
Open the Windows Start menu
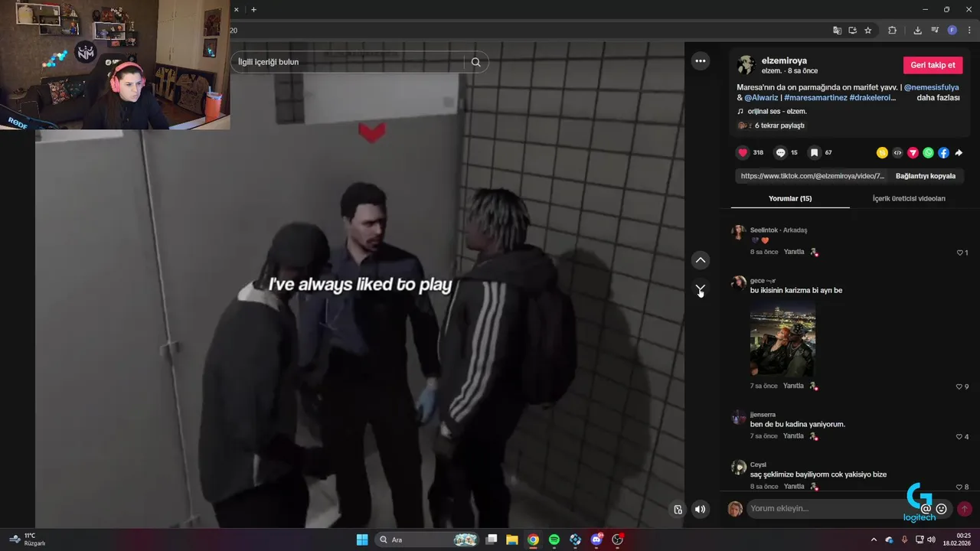[x=362, y=540]
